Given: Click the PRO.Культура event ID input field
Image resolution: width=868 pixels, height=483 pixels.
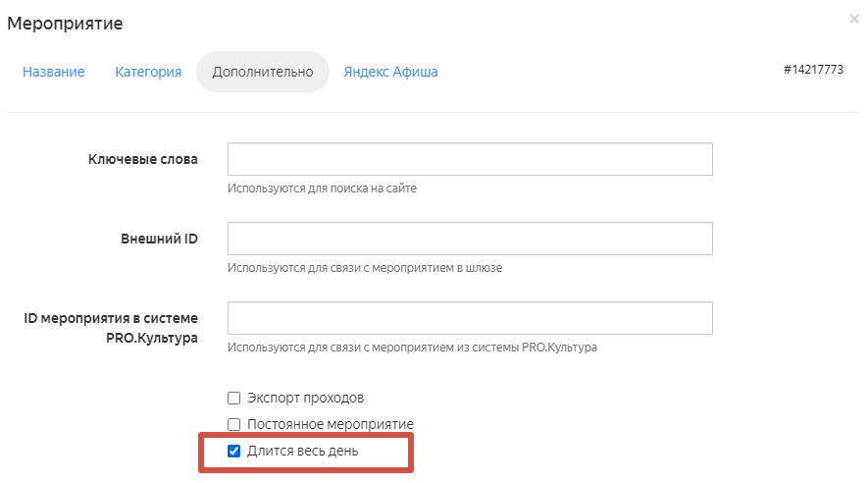Looking at the screenshot, I should (x=470, y=318).
